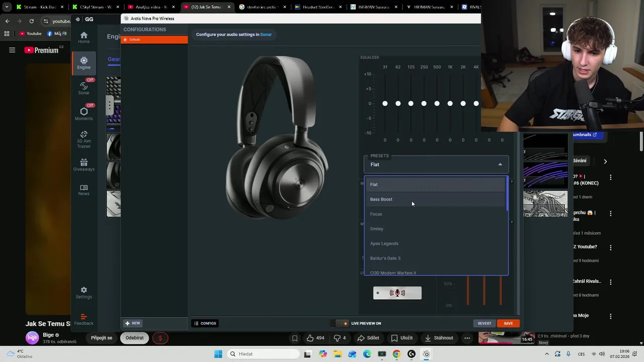Follow the Sonar link
The image size is (644, 362).
pos(266,34)
